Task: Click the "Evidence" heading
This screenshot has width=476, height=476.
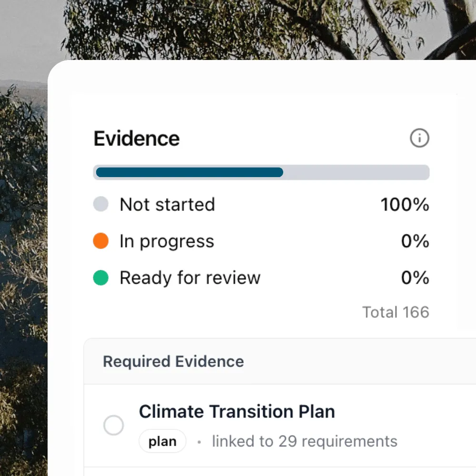Action: coord(137,139)
